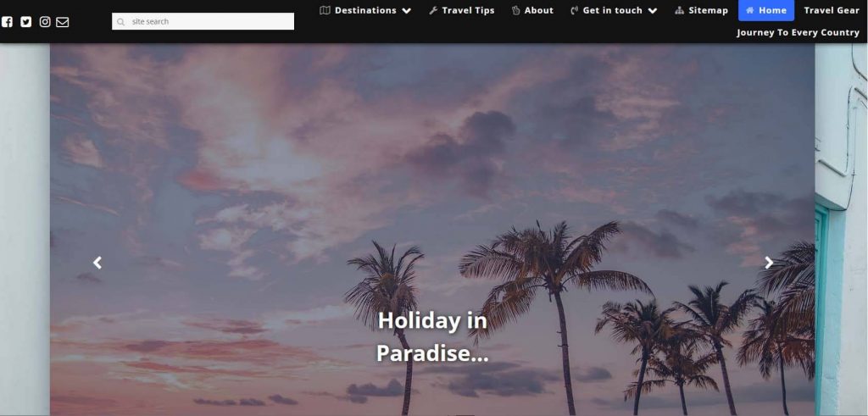Image resolution: width=868 pixels, height=416 pixels.
Task: Click the hand icon beside About
Action: pyautogui.click(x=516, y=10)
